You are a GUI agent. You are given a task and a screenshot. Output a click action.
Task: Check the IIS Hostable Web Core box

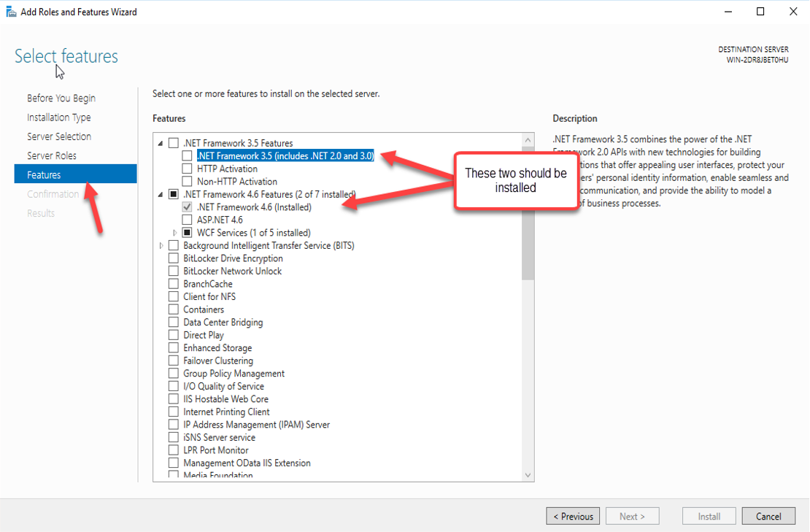(x=174, y=398)
